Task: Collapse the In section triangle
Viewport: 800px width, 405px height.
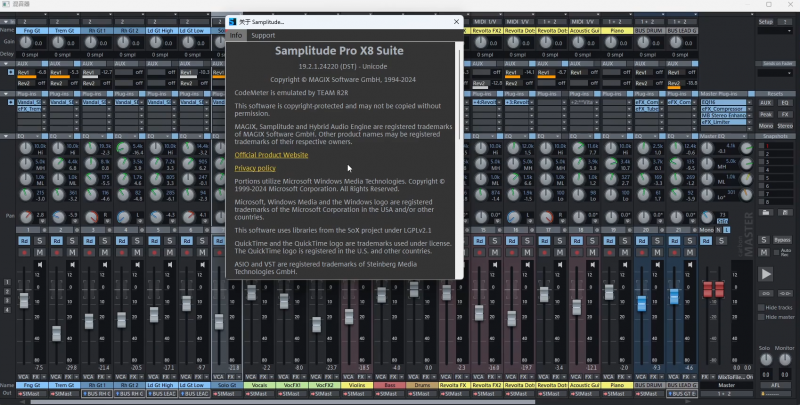Action: 6,22
